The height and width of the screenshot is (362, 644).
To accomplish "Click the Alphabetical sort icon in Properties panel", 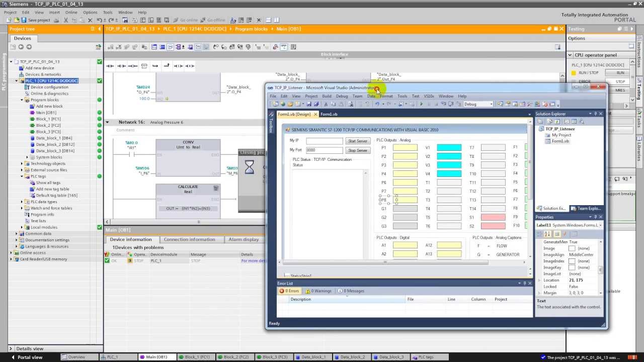I will click(x=547, y=234).
